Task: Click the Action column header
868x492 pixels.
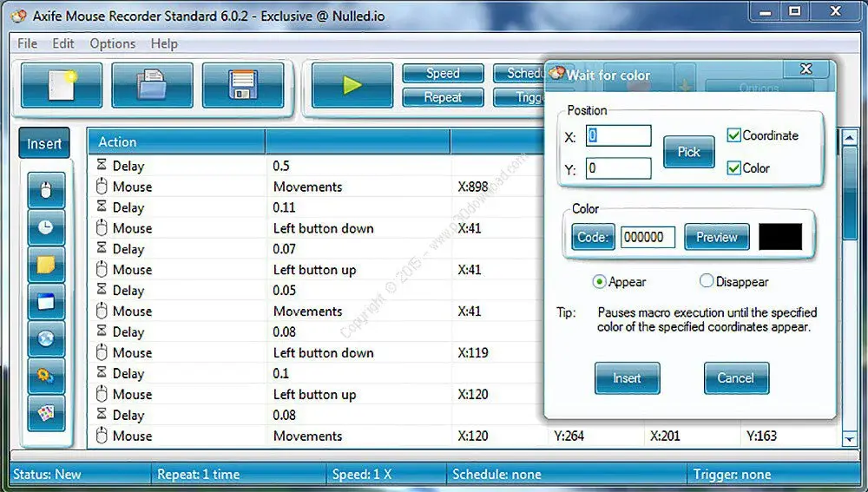Action: click(176, 141)
